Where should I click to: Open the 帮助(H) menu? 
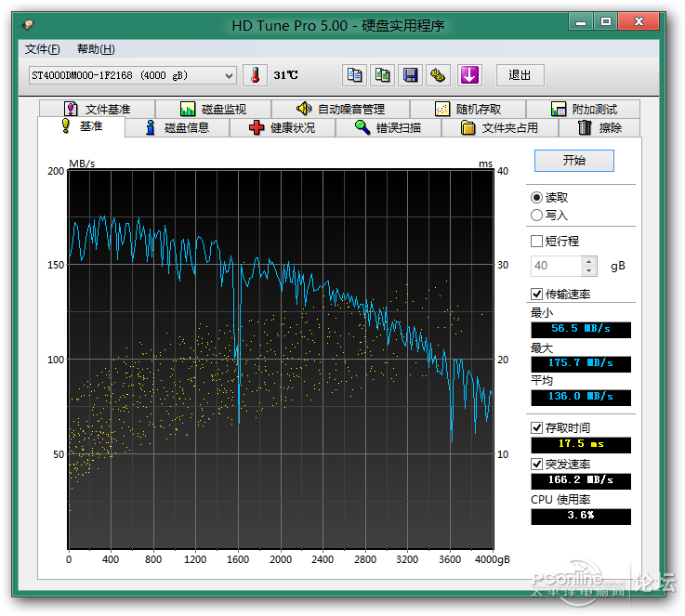click(96, 49)
